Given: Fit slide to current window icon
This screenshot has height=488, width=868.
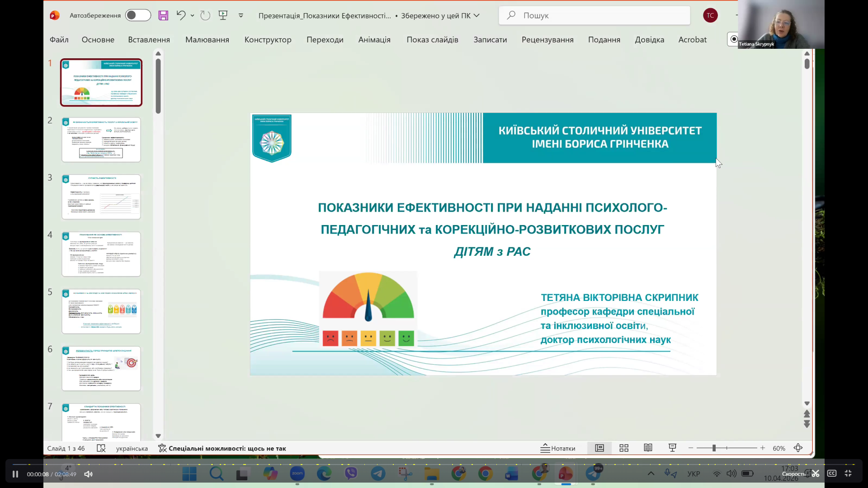Looking at the screenshot, I should pyautogui.click(x=798, y=448).
